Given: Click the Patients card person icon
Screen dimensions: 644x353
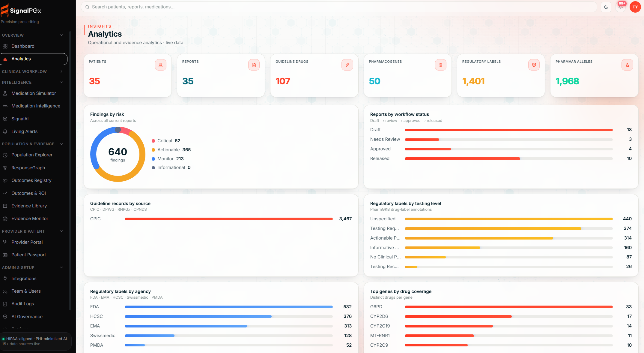Looking at the screenshot, I should click(x=161, y=65).
